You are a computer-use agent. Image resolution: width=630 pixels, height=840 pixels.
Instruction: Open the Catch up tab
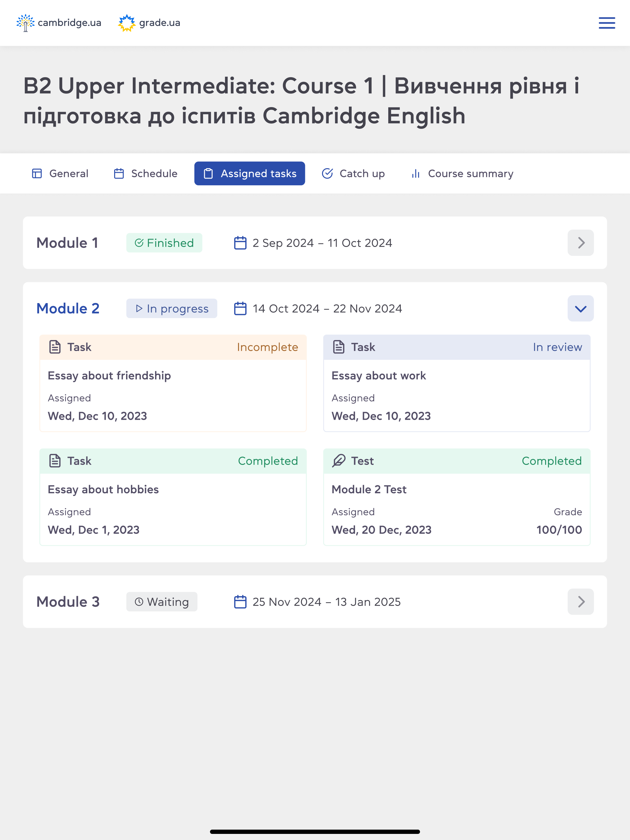point(353,174)
